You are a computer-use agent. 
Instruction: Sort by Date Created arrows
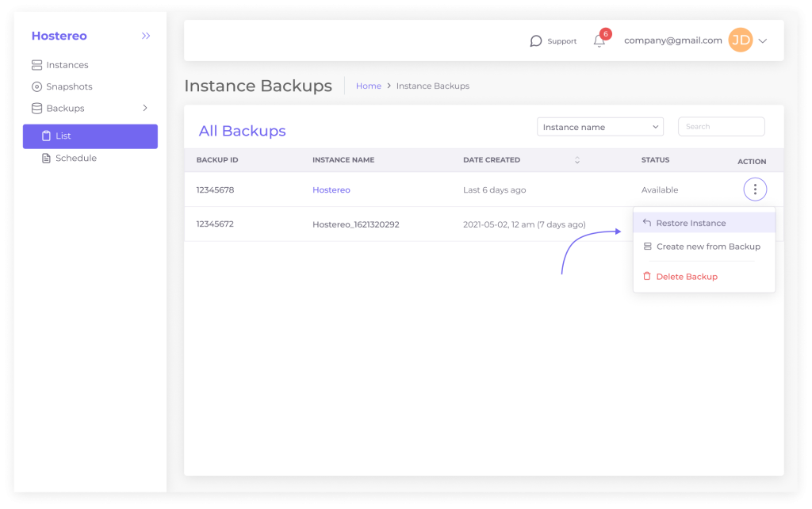(x=577, y=160)
